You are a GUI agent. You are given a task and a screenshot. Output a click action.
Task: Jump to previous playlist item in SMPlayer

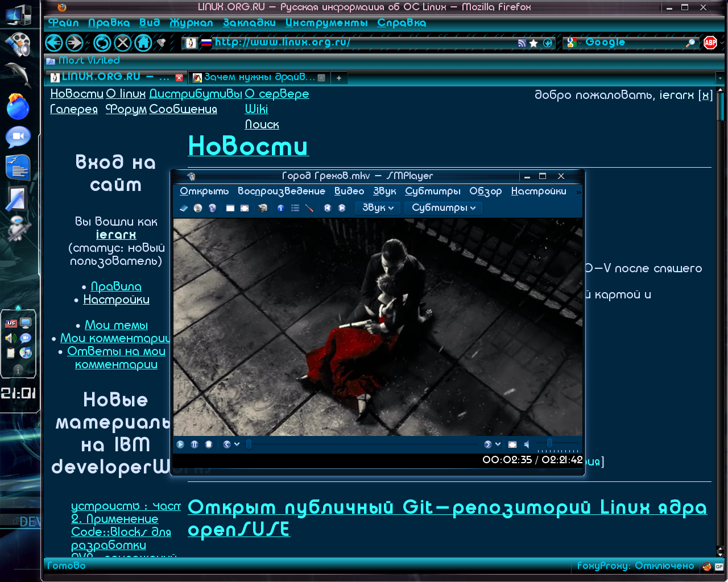point(328,208)
